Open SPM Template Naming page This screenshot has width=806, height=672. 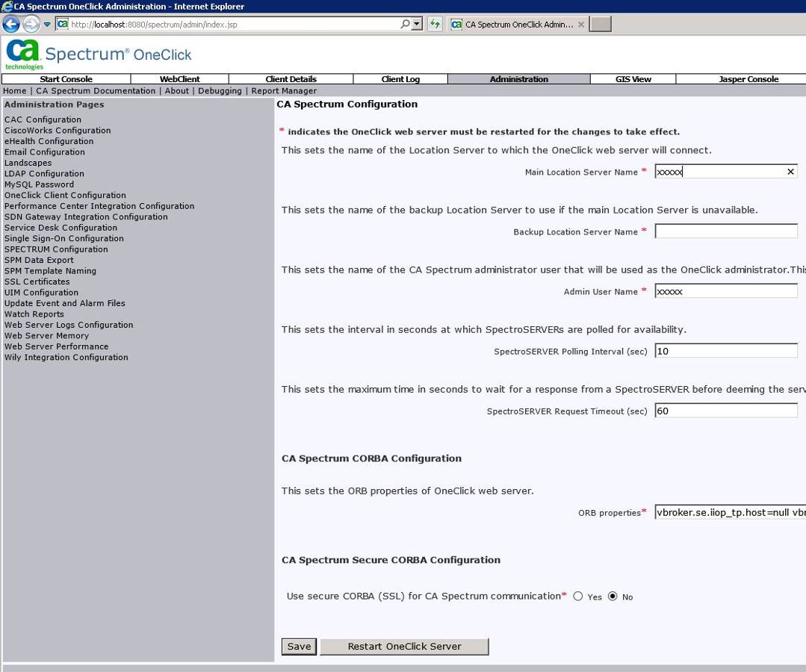click(x=50, y=271)
